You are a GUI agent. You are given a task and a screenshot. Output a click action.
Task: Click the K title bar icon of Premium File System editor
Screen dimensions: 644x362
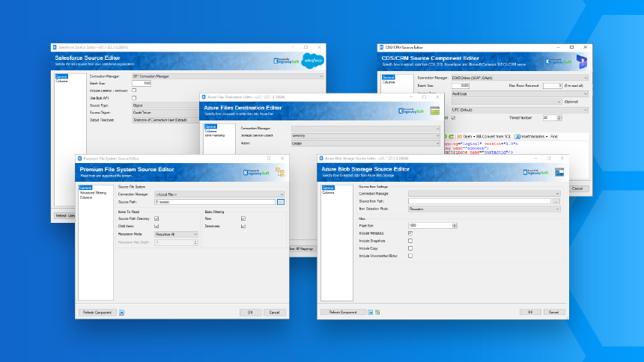point(79,159)
